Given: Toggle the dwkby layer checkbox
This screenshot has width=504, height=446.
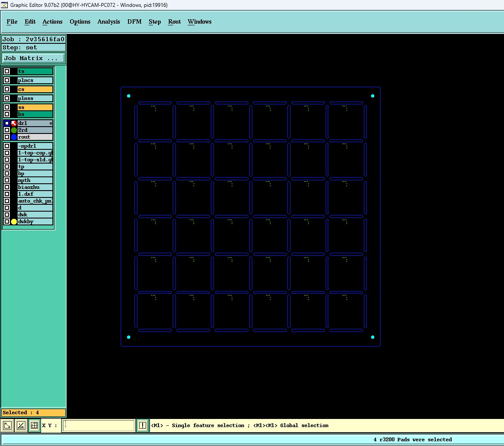Looking at the screenshot, I should 7,221.
